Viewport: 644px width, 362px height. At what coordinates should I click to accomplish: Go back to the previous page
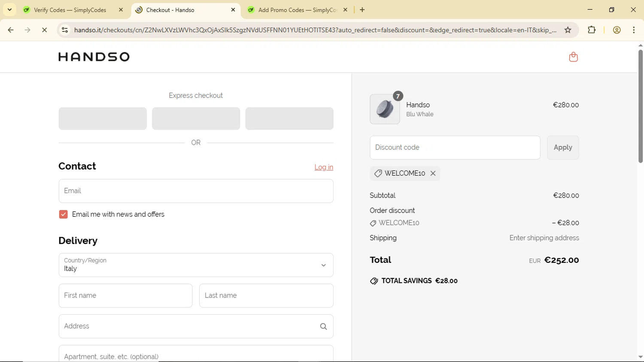click(x=11, y=30)
